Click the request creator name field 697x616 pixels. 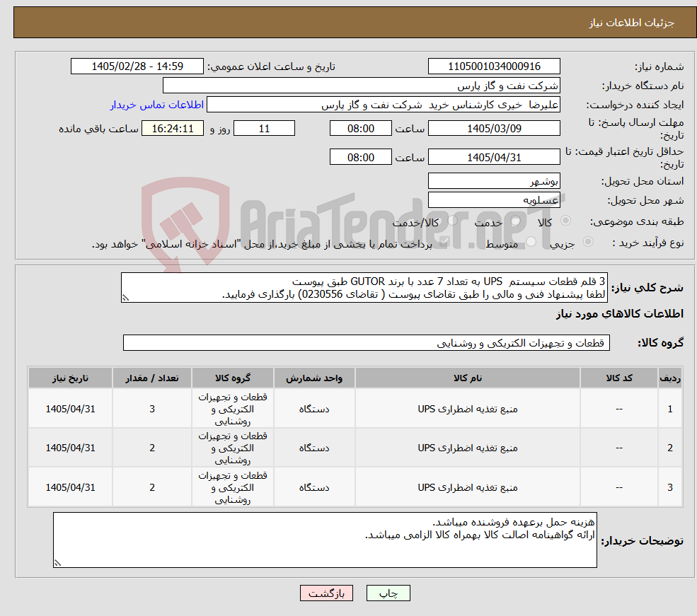383,105
